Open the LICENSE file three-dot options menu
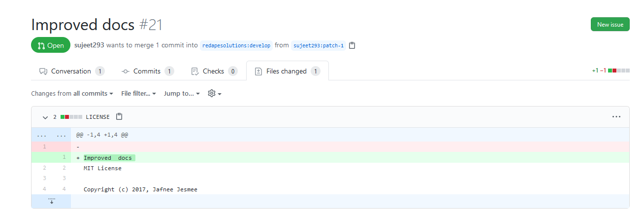 tap(616, 117)
